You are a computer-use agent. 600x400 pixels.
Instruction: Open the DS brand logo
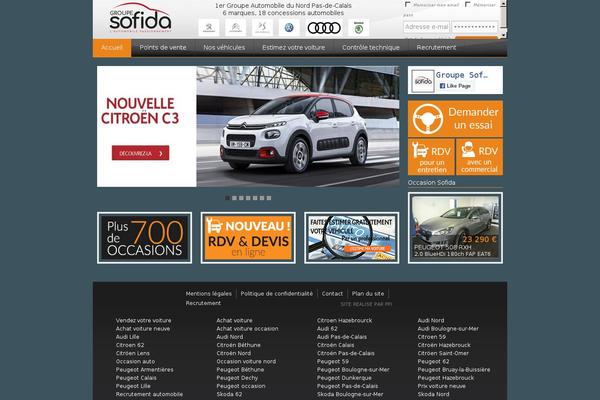262,28
